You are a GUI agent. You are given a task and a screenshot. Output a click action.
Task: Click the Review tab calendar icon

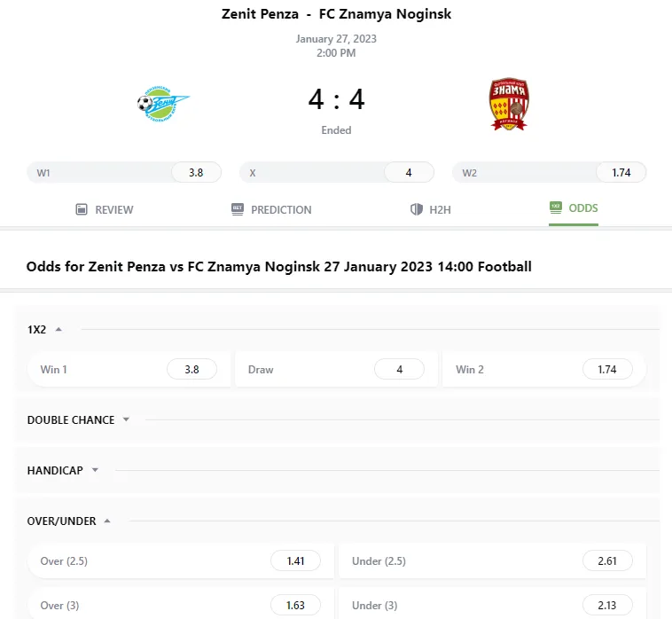coord(82,209)
